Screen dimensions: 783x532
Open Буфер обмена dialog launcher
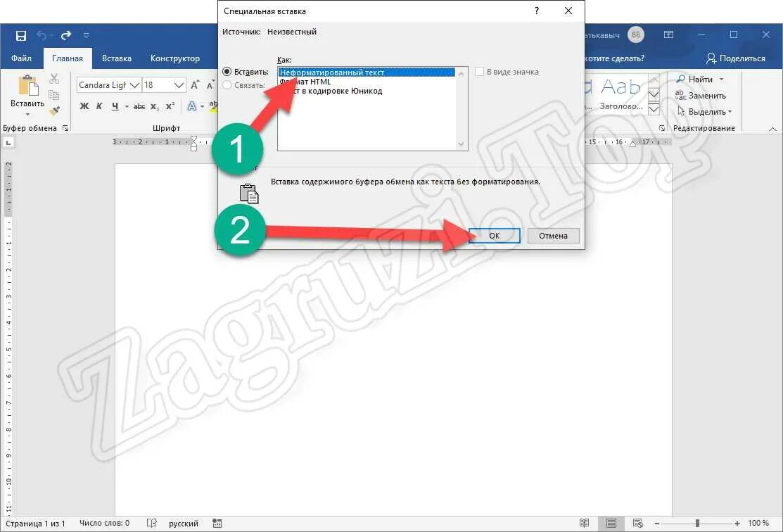pyautogui.click(x=65, y=128)
